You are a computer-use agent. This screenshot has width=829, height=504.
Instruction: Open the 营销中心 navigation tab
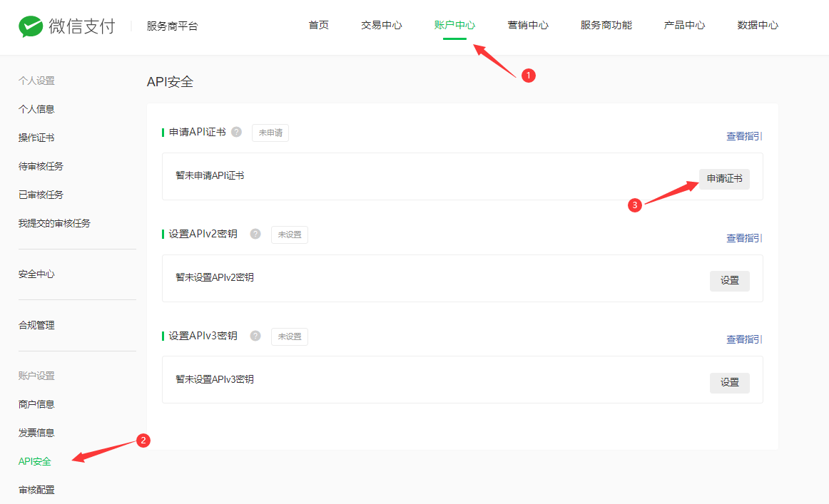tap(528, 26)
